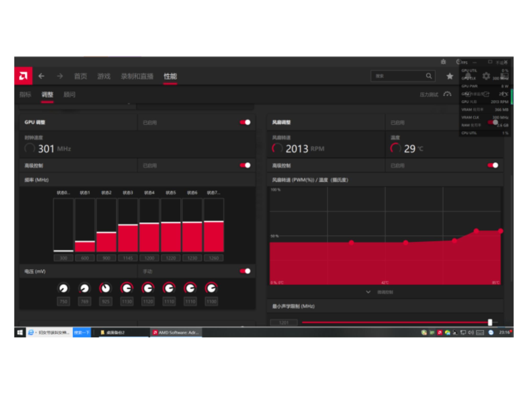Go back with the left arrow
This screenshot has height=395, width=532.
[x=41, y=76]
